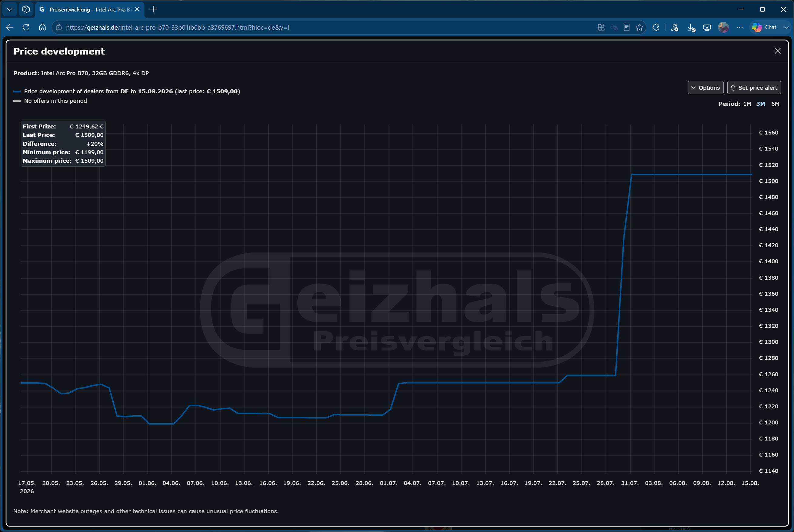Open a new browser tab
Screen dimensions: 794x532
tap(153, 9)
